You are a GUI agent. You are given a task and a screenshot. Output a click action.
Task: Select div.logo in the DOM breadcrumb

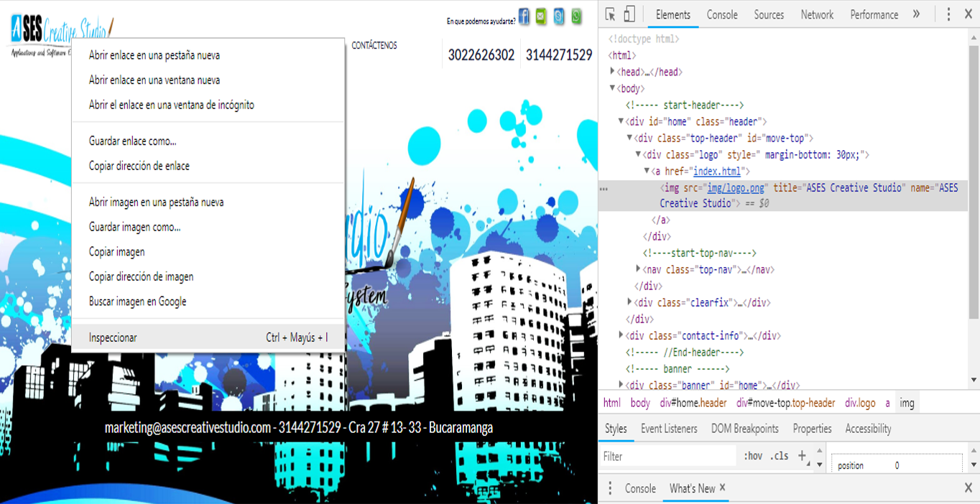coord(859,403)
